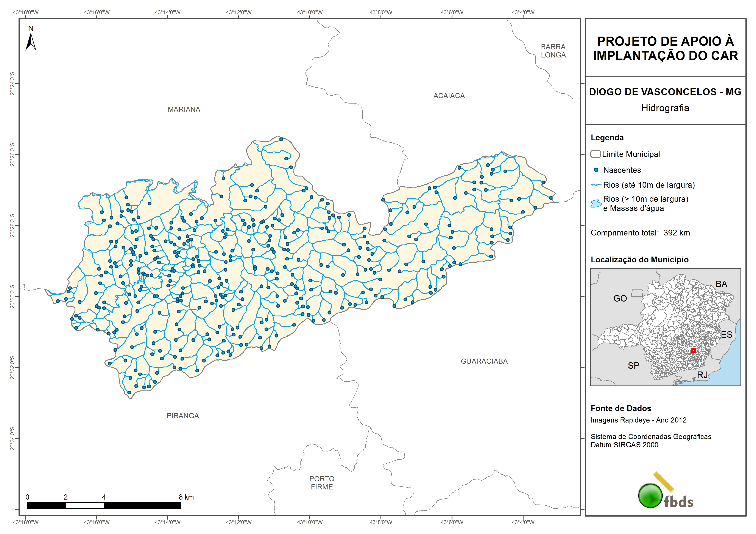756x534 pixels.
Task: Click the Nascentes blue dot legend symbol
Action: [x=596, y=170]
